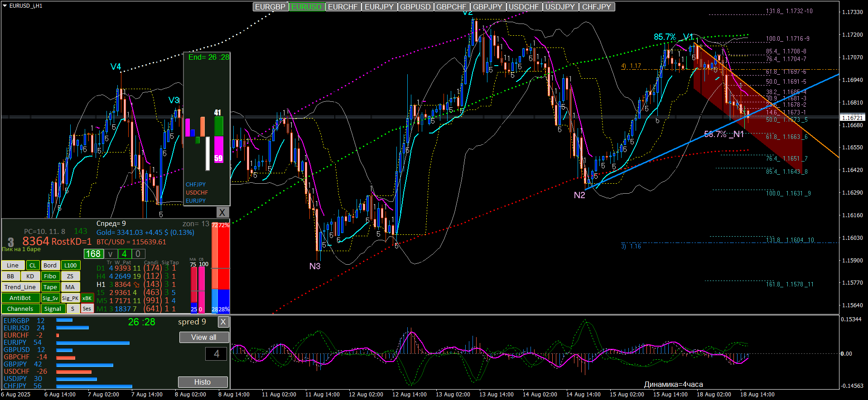Click the View all button
Screen dimensions: 868x400
[204, 337]
